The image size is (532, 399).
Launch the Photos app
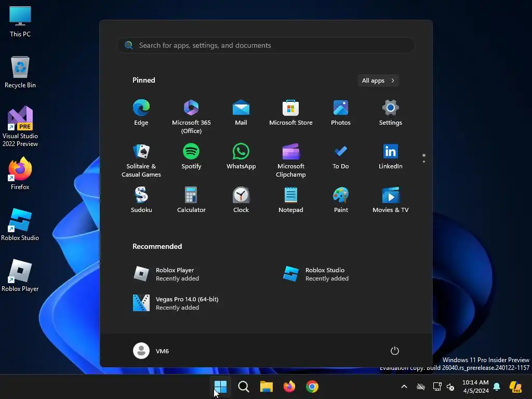pos(341,113)
